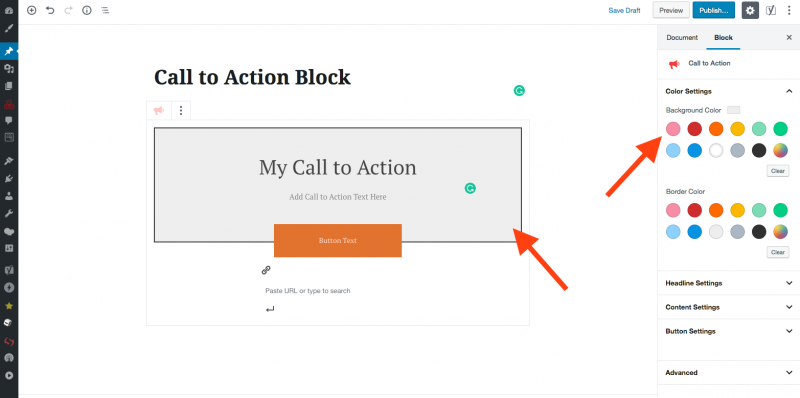Open the Yoast SEO icon in the toolbar
This screenshot has height=398, width=800.
[x=771, y=10]
